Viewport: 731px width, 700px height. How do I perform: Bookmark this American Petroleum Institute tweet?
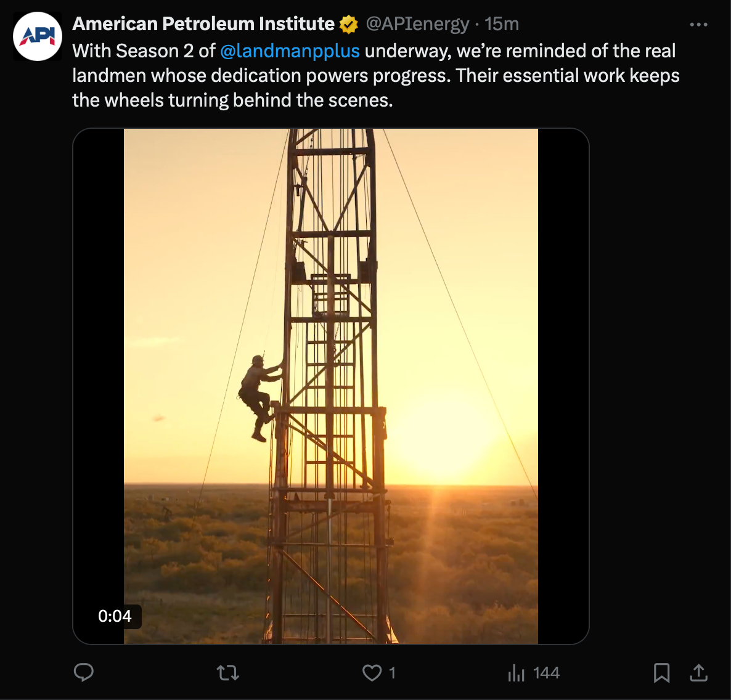(x=661, y=672)
